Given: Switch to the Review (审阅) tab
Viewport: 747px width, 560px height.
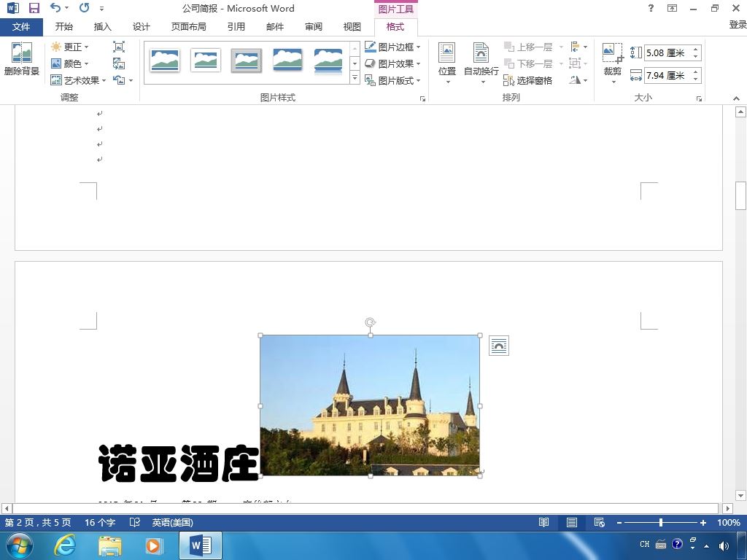Looking at the screenshot, I should [x=314, y=27].
